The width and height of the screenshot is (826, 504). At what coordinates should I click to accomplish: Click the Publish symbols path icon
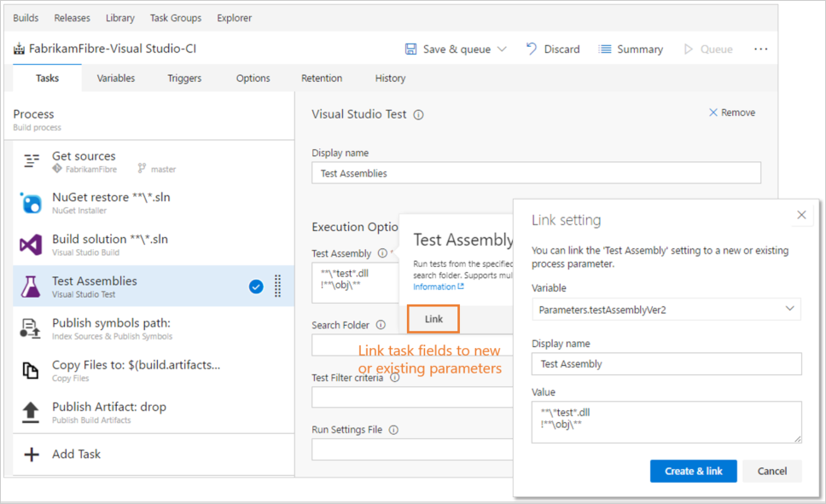point(31,328)
